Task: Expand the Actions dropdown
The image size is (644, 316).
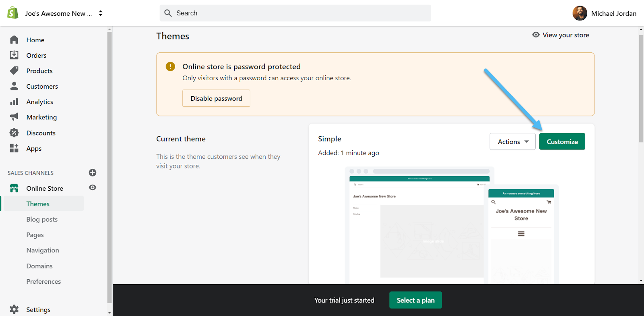Action: coord(512,141)
